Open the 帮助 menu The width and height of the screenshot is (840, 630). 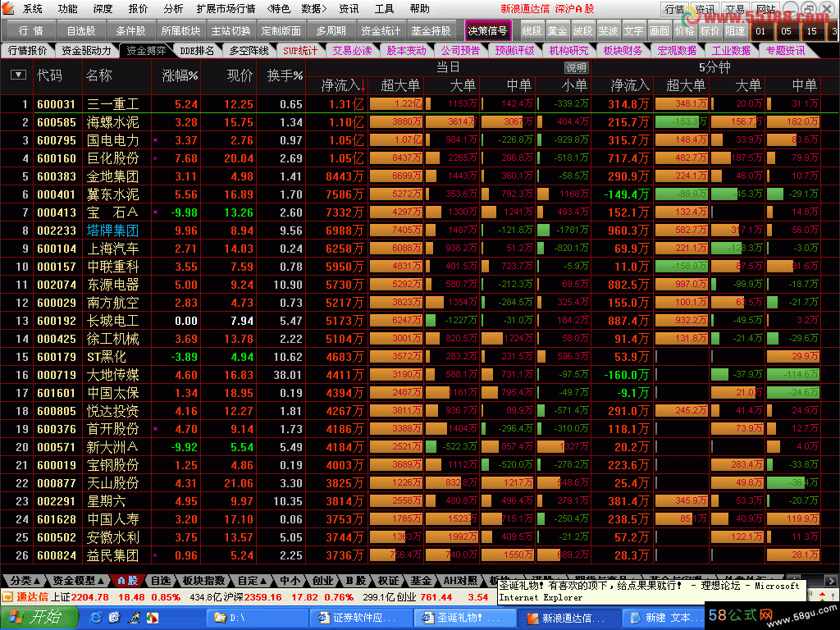coord(419,8)
